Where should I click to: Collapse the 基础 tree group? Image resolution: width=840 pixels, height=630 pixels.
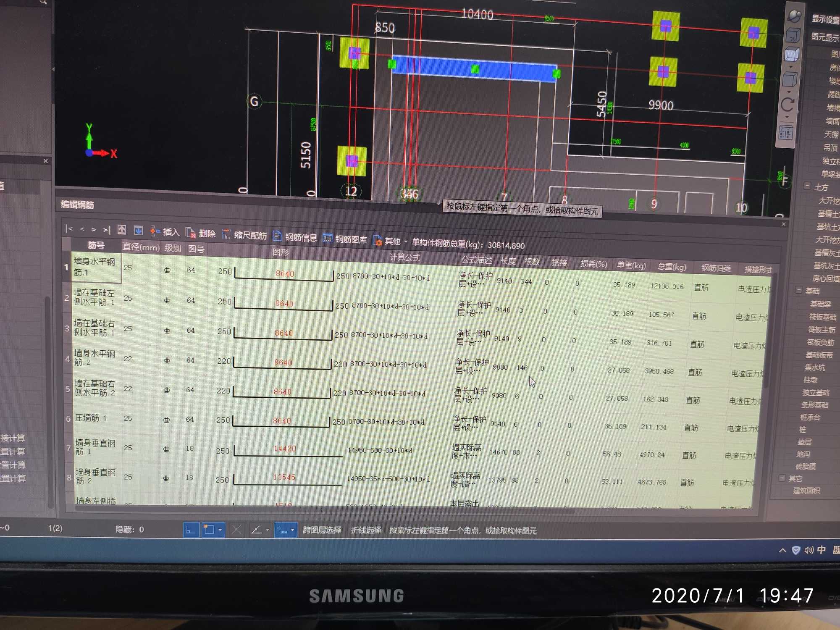pyautogui.click(x=799, y=290)
